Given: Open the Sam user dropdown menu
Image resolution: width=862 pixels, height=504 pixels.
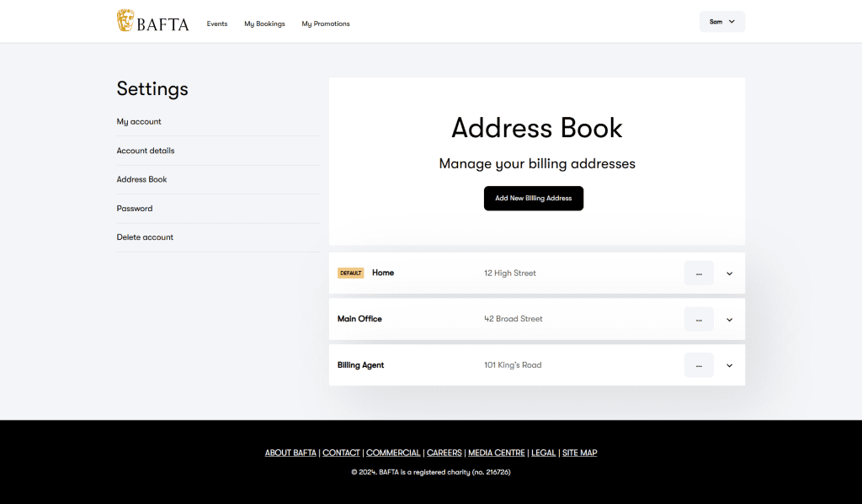Looking at the screenshot, I should (721, 22).
